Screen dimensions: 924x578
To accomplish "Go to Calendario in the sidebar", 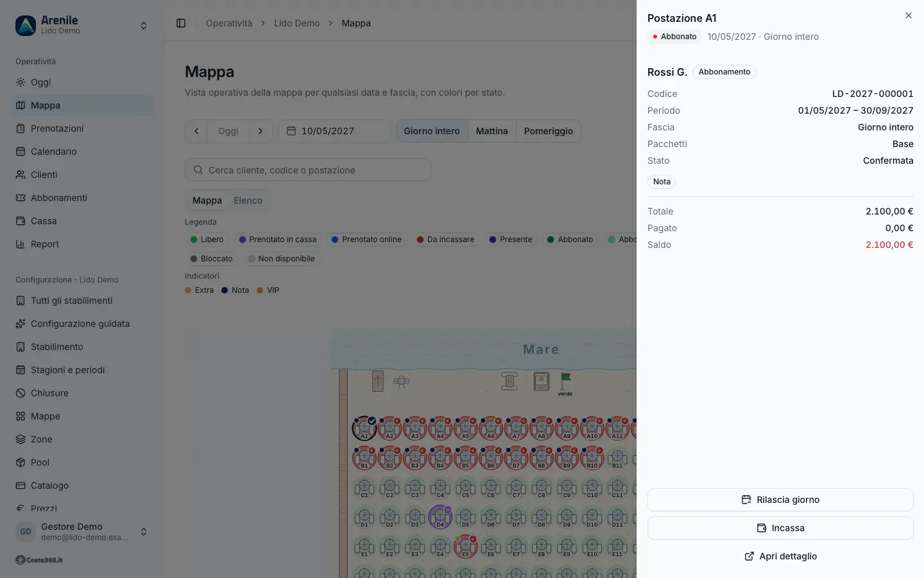I will point(82,152).
